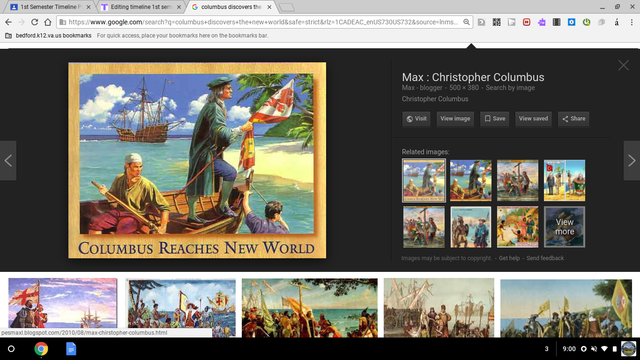This screenshot has width=640, height=360.
Task: Click the View image button
Action: pos(455,119)
